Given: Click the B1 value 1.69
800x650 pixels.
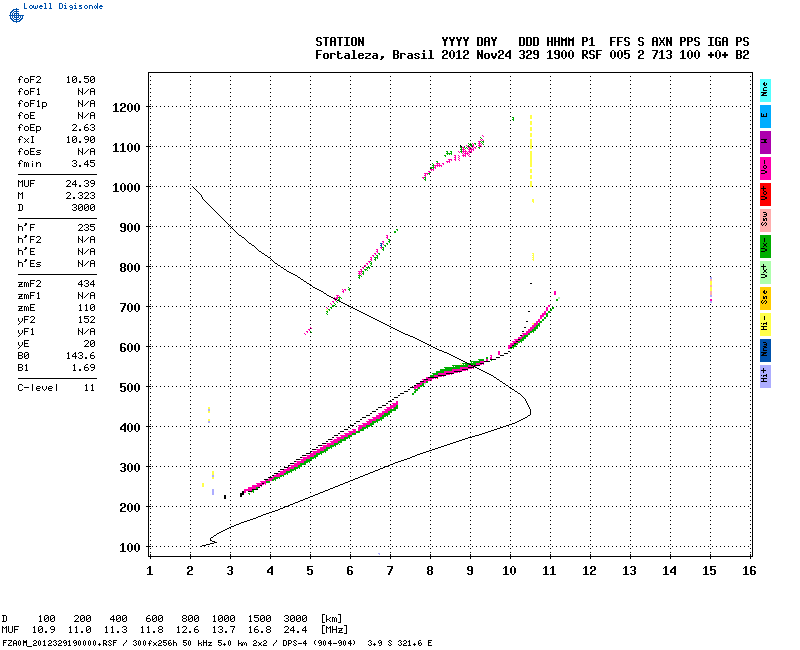Looking at the screenshot, I should click(83, 368).
